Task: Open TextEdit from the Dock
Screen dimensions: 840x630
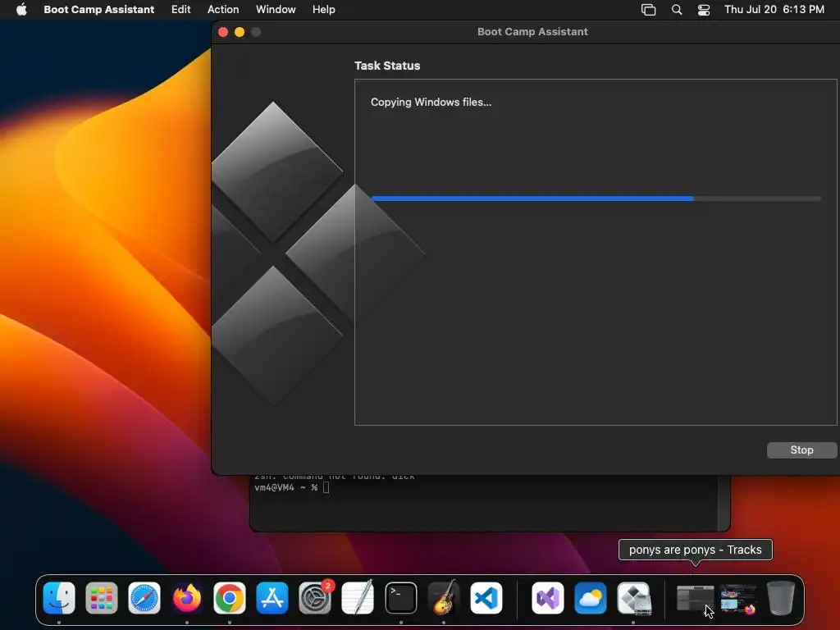Action: 358,598
